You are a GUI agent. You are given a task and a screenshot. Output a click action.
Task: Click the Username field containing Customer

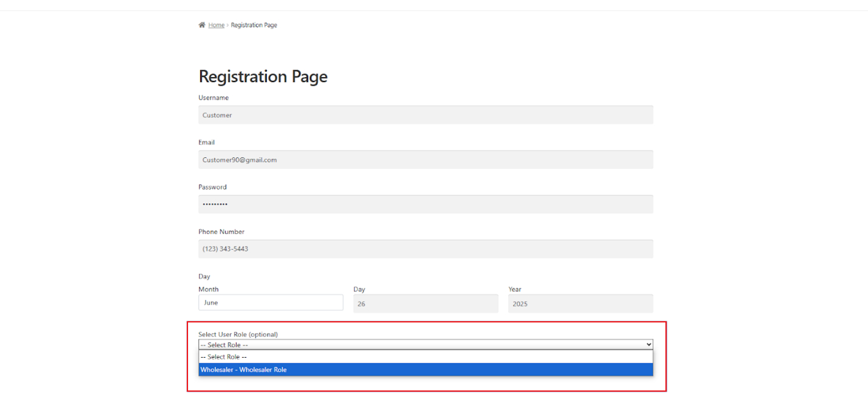pyautogui.click(x=425, y=115)
